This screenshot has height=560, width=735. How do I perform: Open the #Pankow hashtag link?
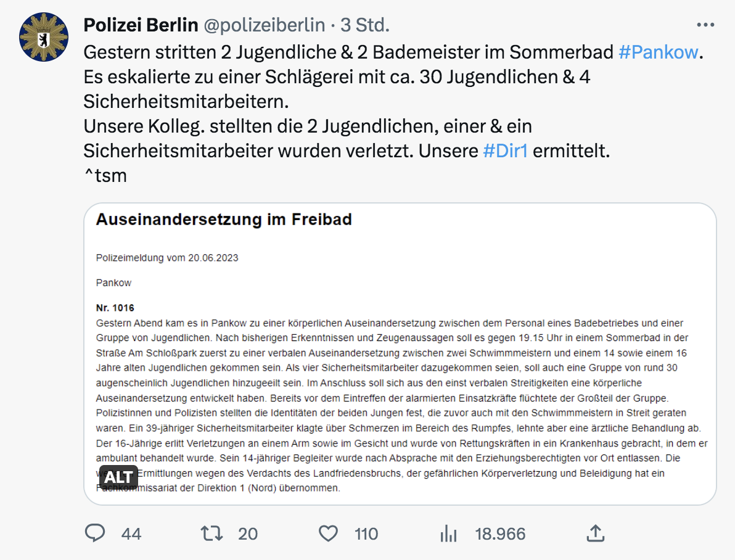tap(658, 52)
